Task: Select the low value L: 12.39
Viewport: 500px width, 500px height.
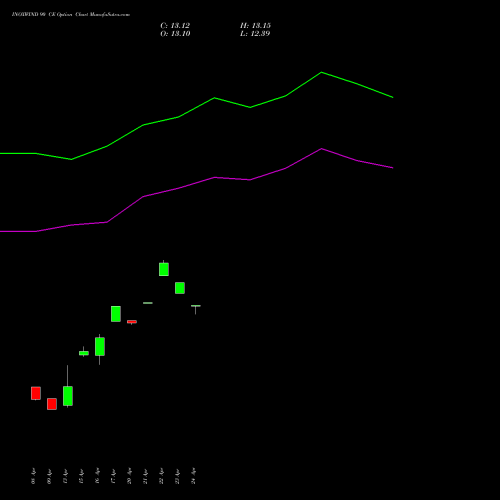Action: 255,34
